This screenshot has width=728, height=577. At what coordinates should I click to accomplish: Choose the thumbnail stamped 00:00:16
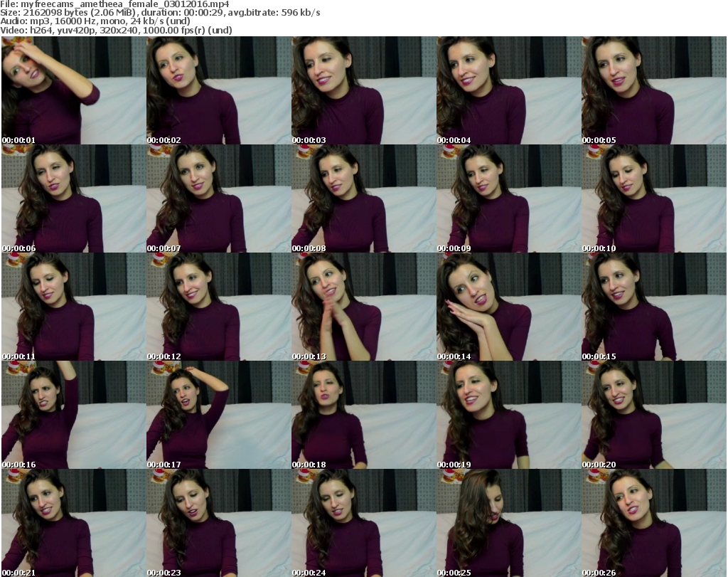pos(74,415)
